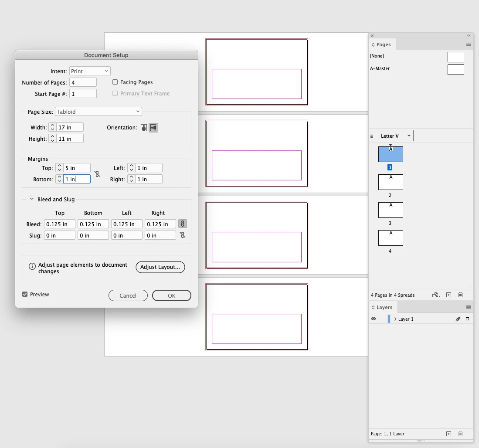This screenshot has height=448, width=479.
Task: Open the Page Size Tabloid dropdown
Action: pyautogui.click(x=99, y=112)
